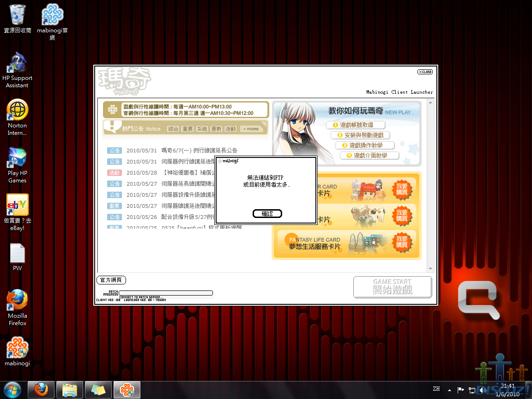Click the 瑪奇 mabinogi logo
The height and width of the screenshot is (399, 532).
(125, 81)
